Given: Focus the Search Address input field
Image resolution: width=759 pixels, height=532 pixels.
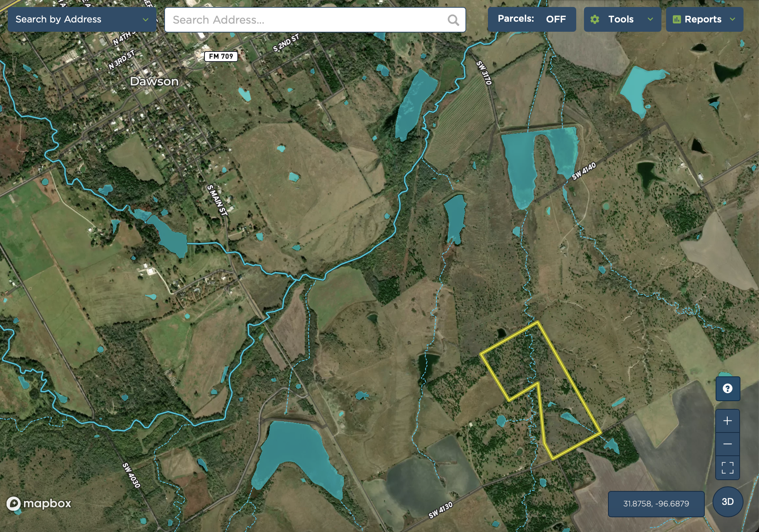Looking at the screenshot, I should pos(306,20).
